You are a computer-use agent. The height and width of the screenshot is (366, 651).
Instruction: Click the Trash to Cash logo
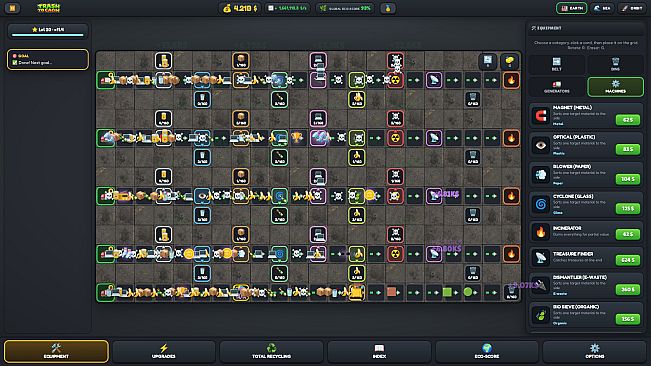pos(49,8)
